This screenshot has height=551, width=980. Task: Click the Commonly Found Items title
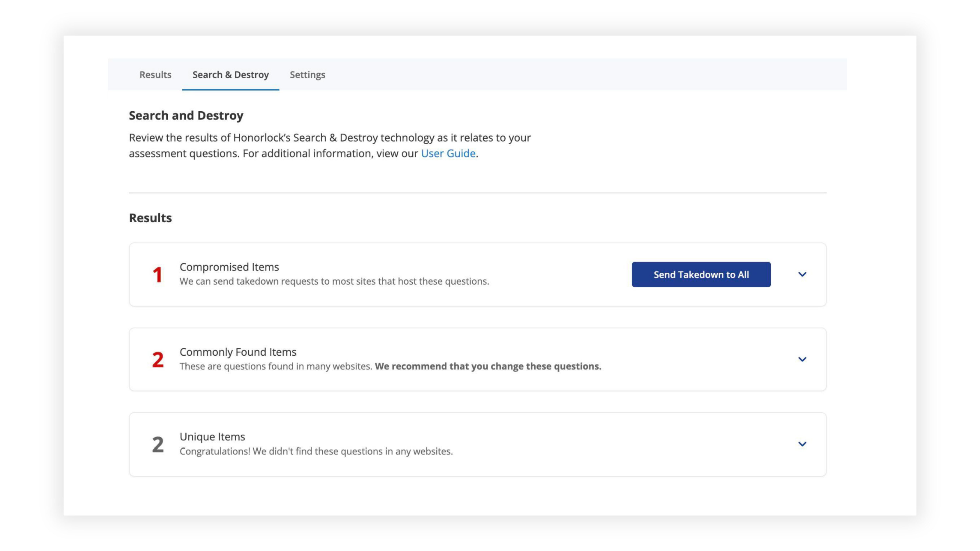coord(238,352)
